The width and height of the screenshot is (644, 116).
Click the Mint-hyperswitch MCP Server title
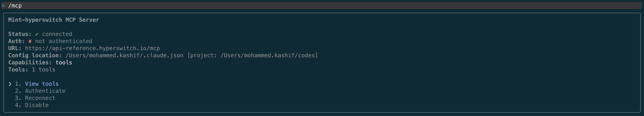53,19
